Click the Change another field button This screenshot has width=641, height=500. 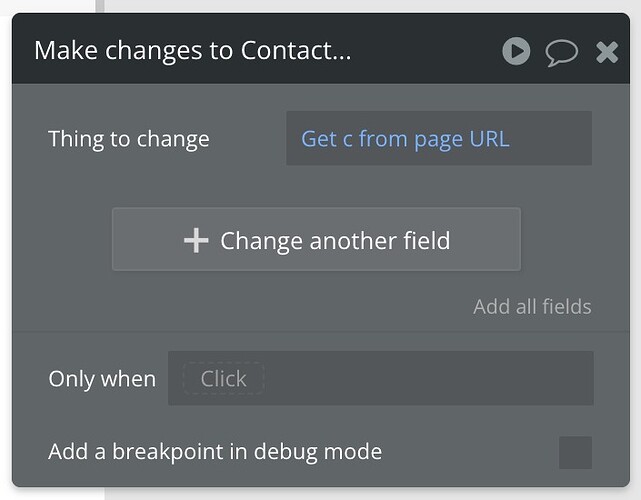[x=316, y=239]
